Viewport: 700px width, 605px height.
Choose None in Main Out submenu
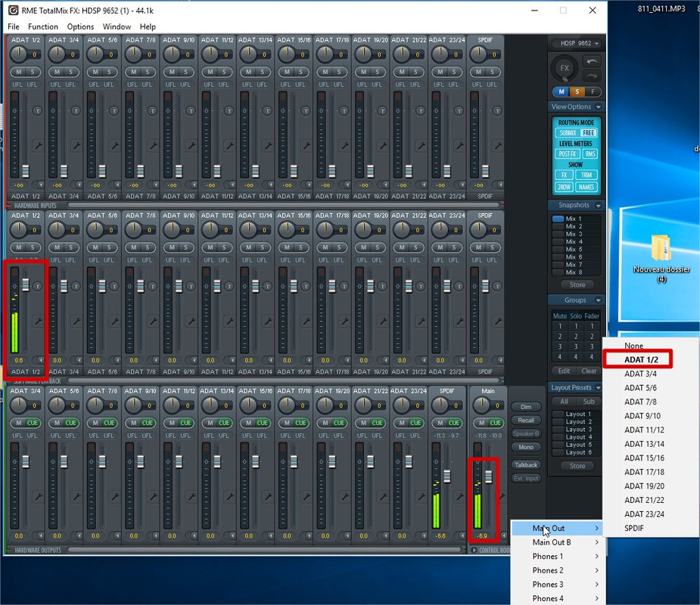coord(633,346)
